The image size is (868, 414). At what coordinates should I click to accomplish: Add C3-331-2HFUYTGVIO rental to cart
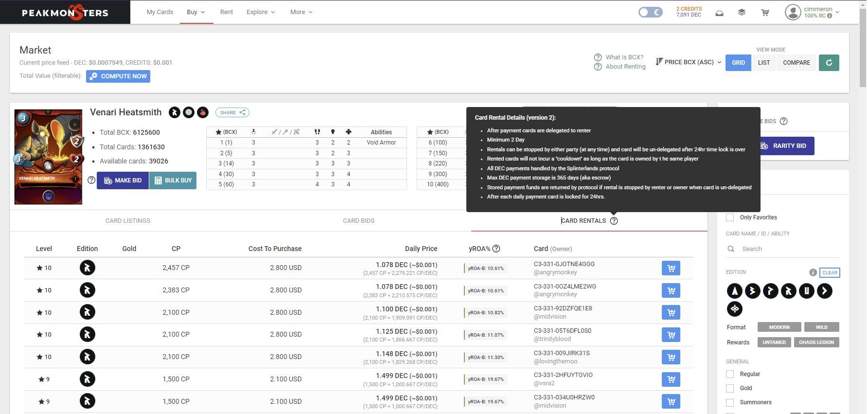tap(671, 379)
